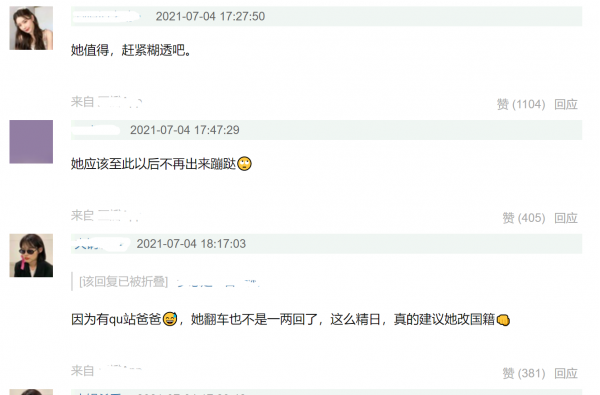The width and height of the screenshot is (600, 395).
Task: Open avatar of the 17:27:50 commenter
Action: (x=31, y=28)
